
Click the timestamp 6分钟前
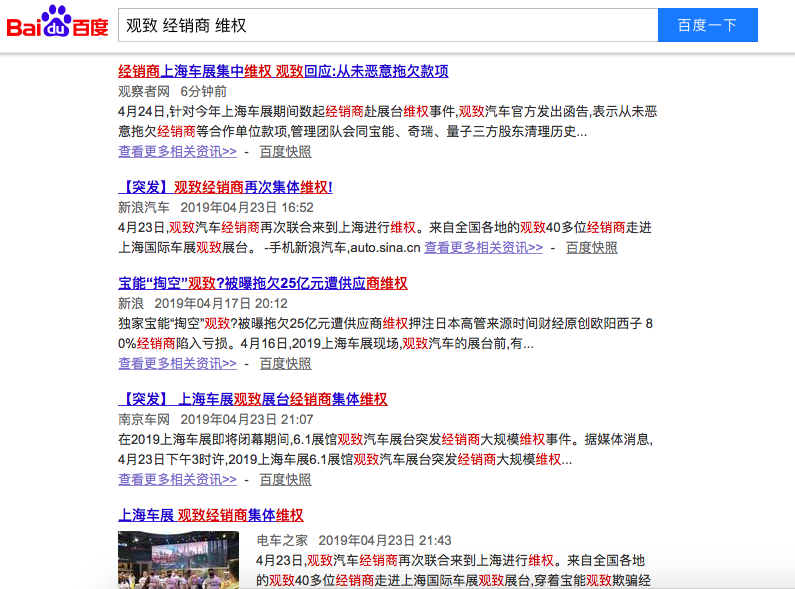(x=203, y=91)
